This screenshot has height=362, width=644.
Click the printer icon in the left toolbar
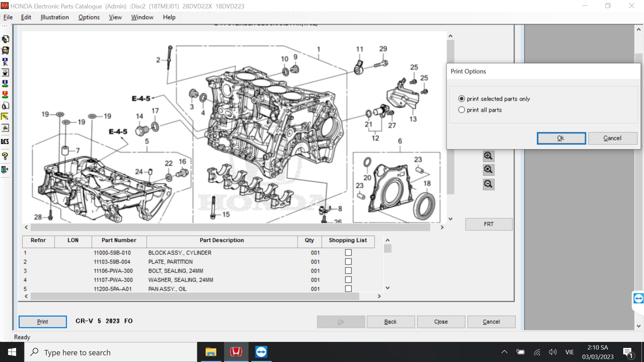pyautogui.click(x=5, y=72)
